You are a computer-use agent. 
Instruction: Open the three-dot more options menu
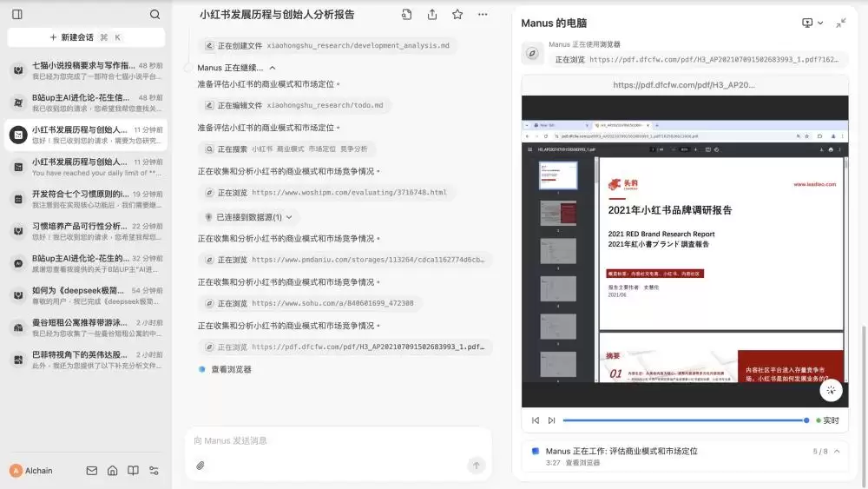pyautogui.click(x=483, y=15)
